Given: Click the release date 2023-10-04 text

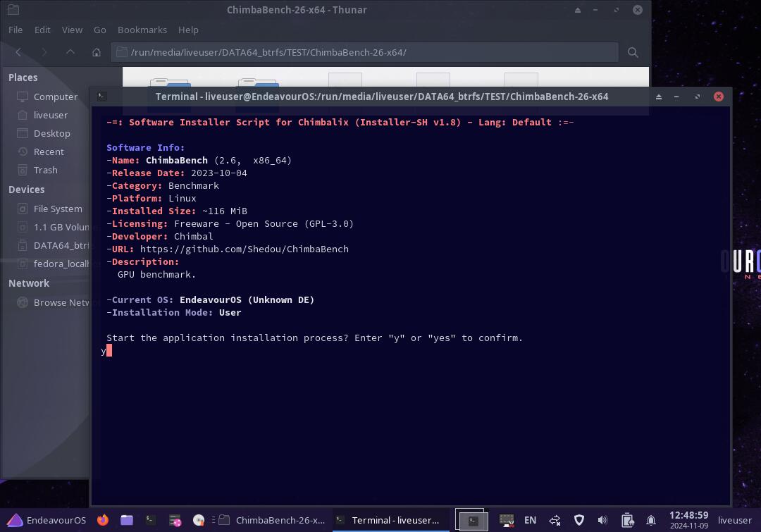Looking at the screenshot, I should pos(219,173).
